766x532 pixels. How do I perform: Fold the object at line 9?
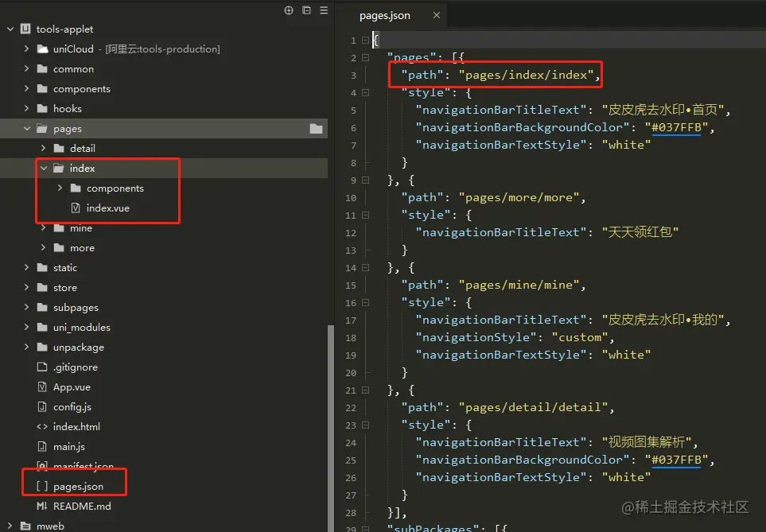pos(365,180)
